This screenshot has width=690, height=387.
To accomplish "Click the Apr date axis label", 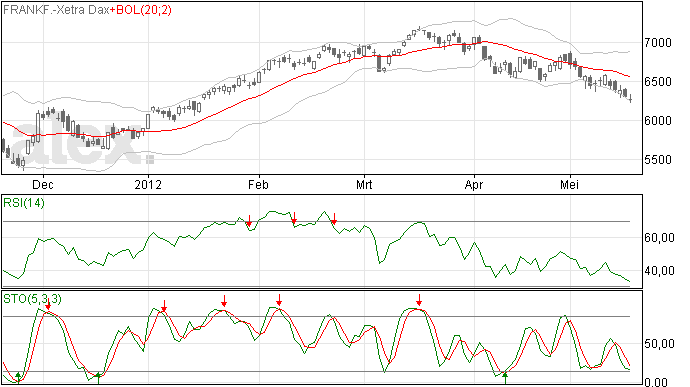I will click(474, 184).
